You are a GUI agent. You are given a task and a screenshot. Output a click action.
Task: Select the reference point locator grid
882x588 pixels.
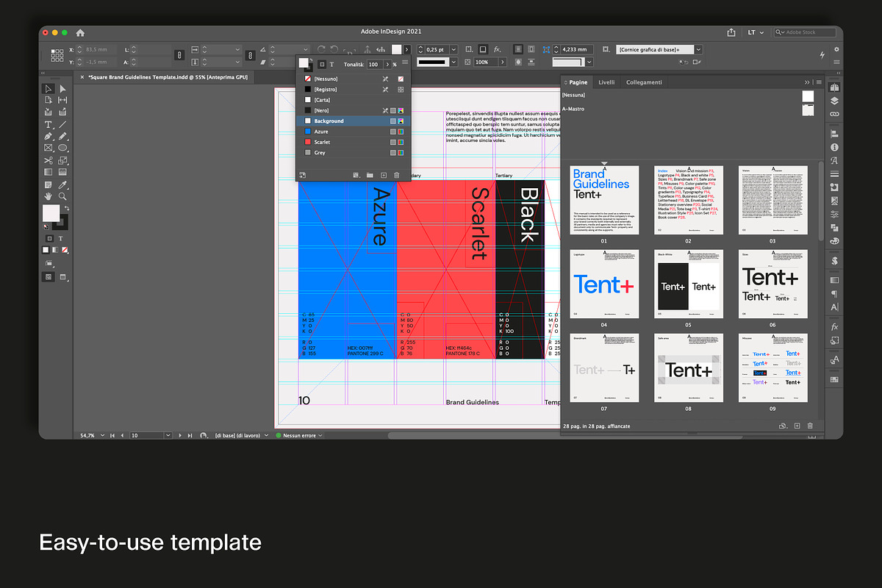tap(57, 55)
